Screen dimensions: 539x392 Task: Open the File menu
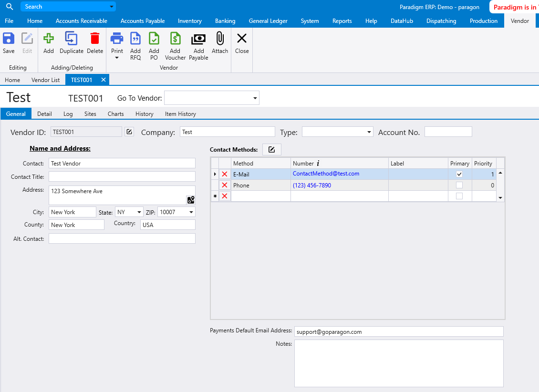pyautogui.click(x=9, y=21)
